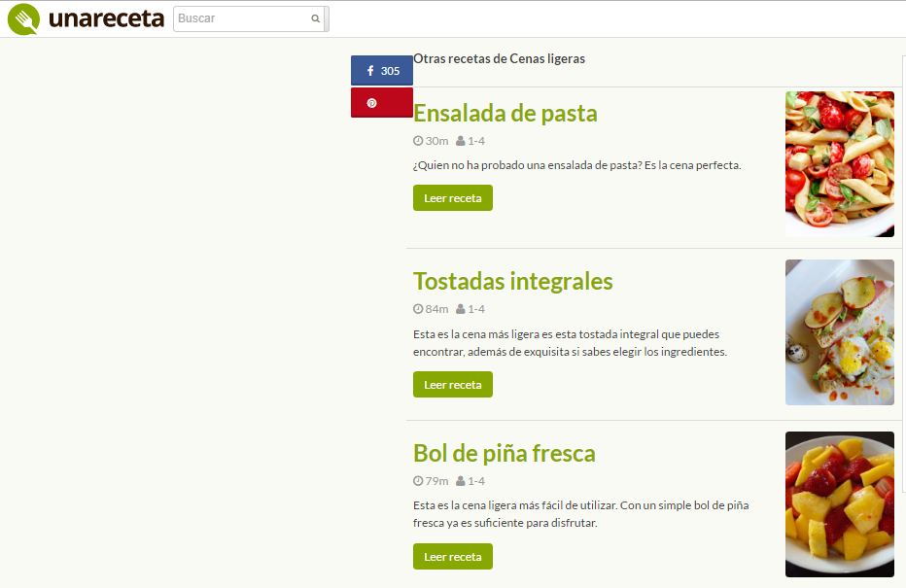View the pasta salad photo thumbnail
The image size is (906, 588).
pos(839,164)
